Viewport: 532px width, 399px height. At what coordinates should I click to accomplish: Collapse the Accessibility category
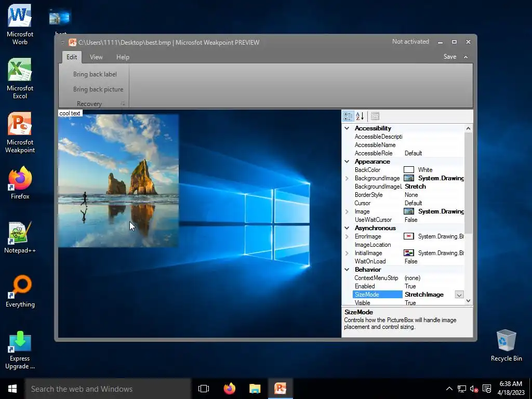click(347, 128)
